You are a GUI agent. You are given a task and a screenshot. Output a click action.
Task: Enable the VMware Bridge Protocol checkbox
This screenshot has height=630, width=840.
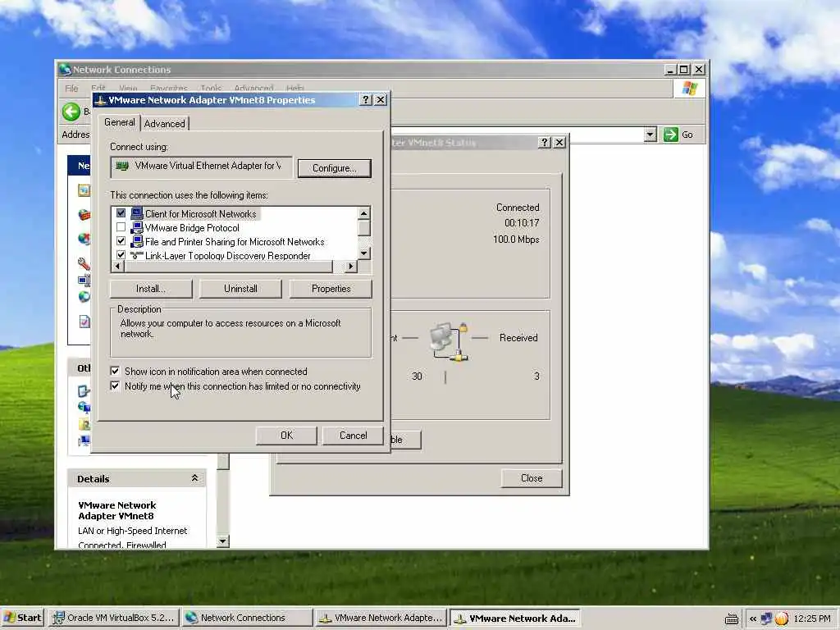[x=121, y=227]
